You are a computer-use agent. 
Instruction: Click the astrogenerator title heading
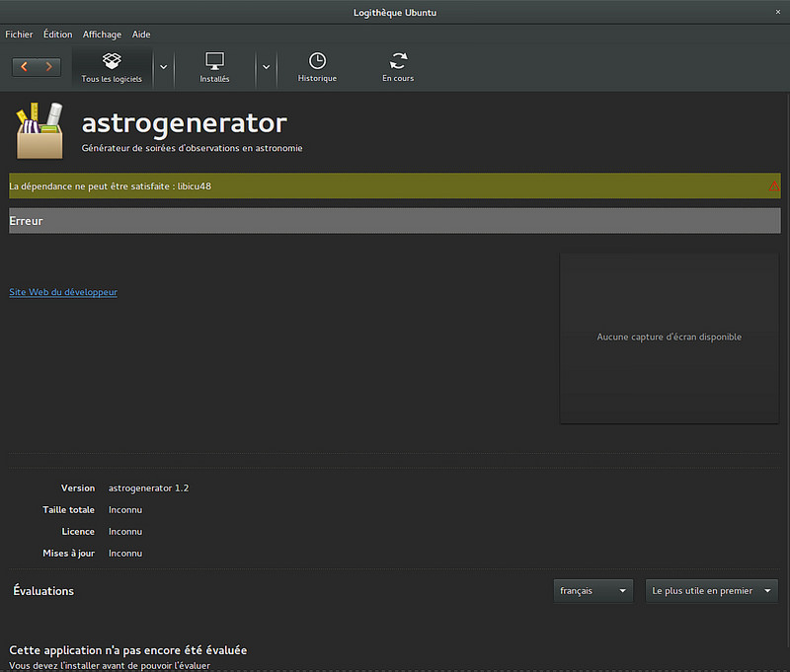pyautogui.click(x=185, y=123)
